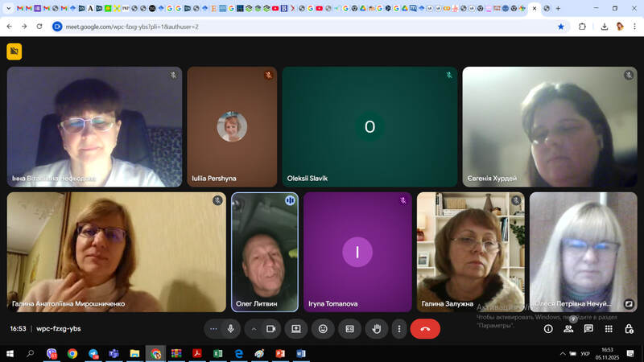
Task: Start presenting your screen
Action: click(296, 328)
